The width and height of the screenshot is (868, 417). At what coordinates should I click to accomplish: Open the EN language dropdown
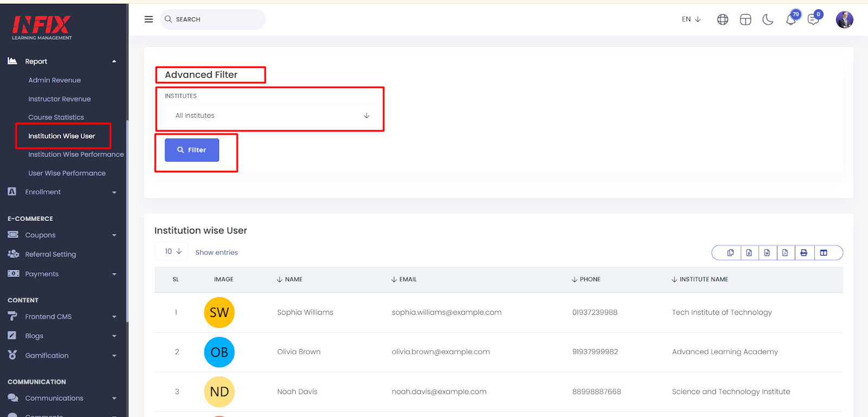(x=691, y=19)
